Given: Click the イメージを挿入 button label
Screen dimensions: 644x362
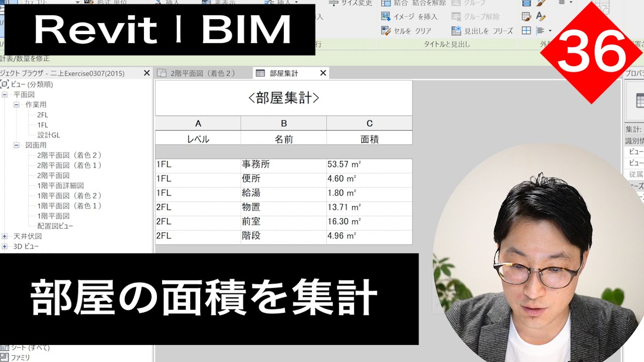Looking at the screenshot, I should [x=416, y=17].
